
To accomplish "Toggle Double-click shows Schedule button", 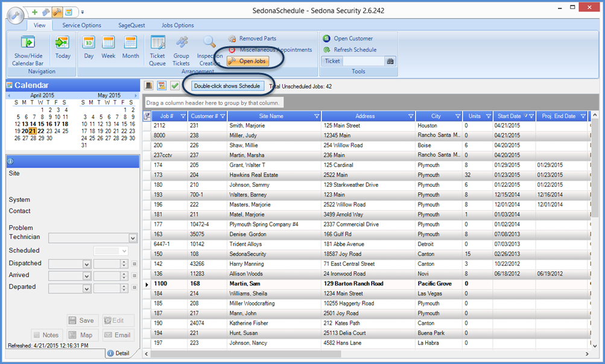I will click(227, 86).
